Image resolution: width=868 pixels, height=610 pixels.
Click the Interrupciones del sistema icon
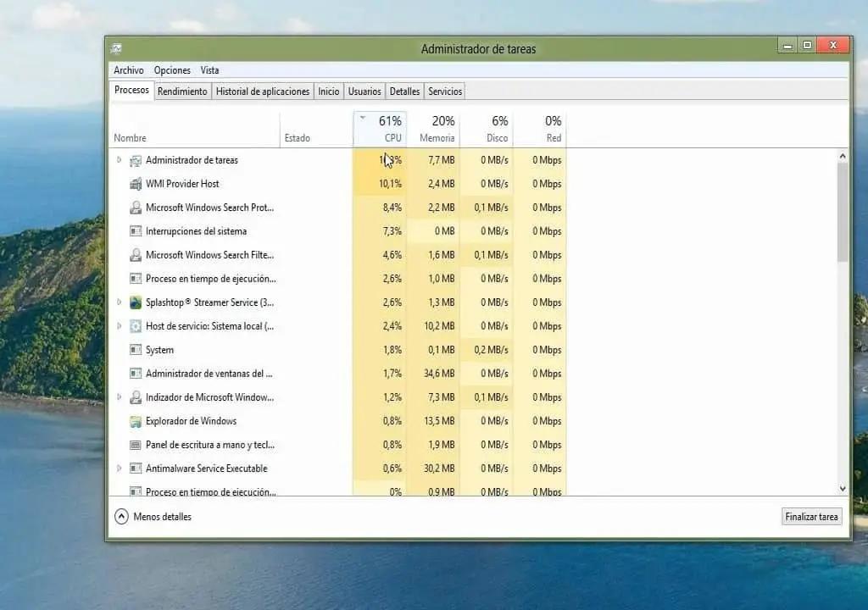point(136,231)
